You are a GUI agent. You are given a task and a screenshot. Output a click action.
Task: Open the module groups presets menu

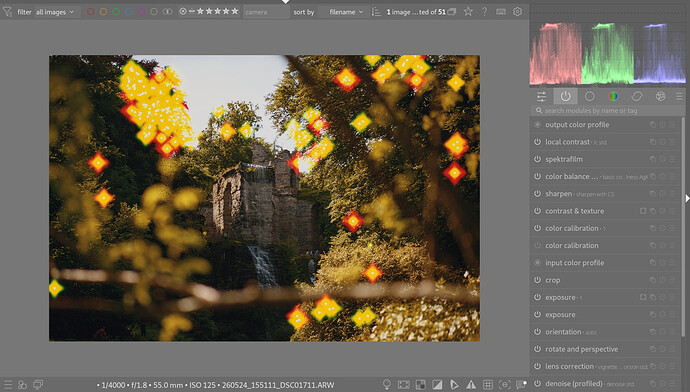[679, 96]
